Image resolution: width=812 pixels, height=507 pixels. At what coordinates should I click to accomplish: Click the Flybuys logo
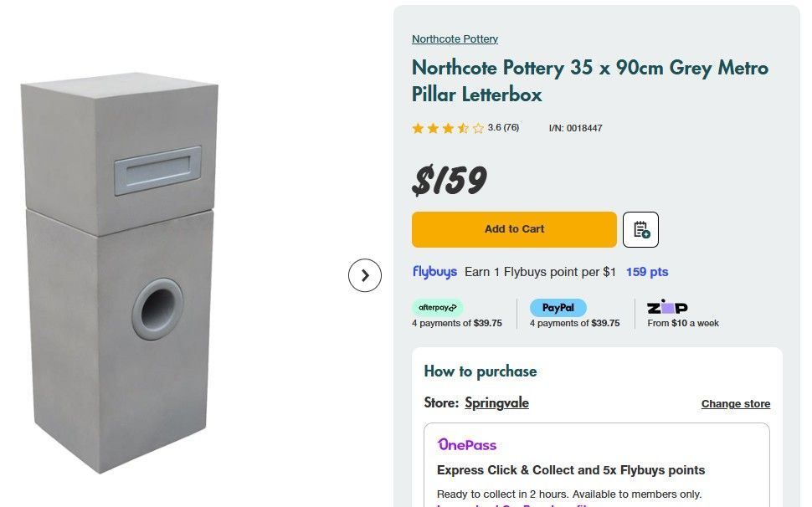click(434, 272)
